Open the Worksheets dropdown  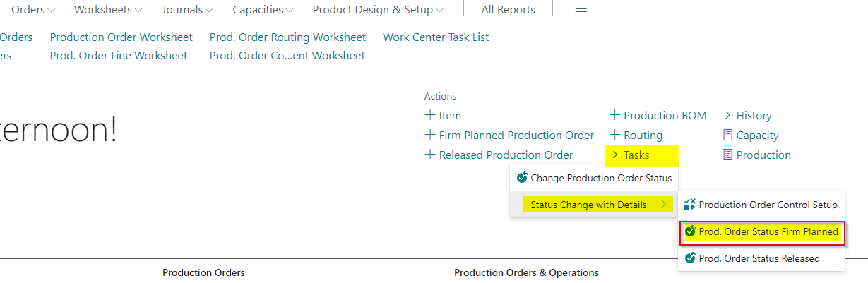108,10
